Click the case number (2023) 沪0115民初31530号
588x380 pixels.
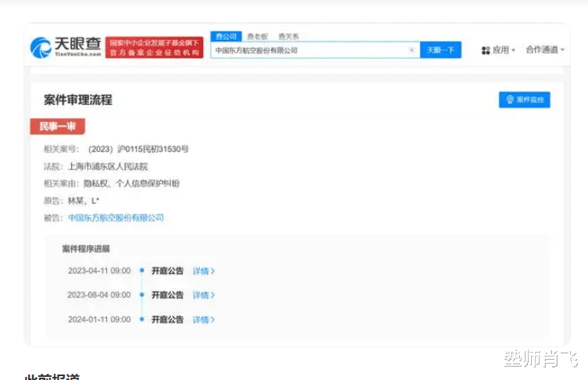tap(138, 149)
